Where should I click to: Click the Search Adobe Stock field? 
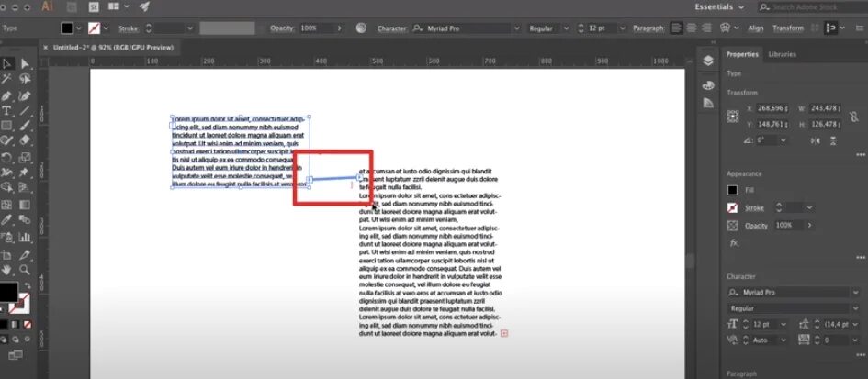(812, 7)
